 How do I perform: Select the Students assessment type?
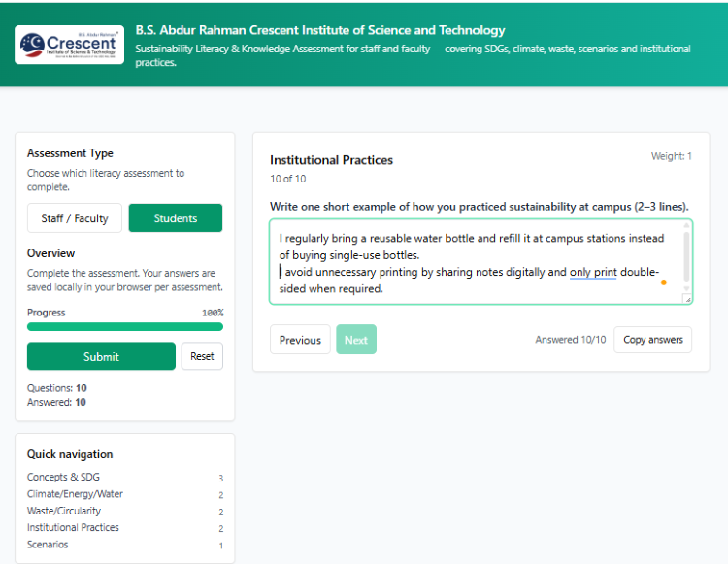(175, 218)
